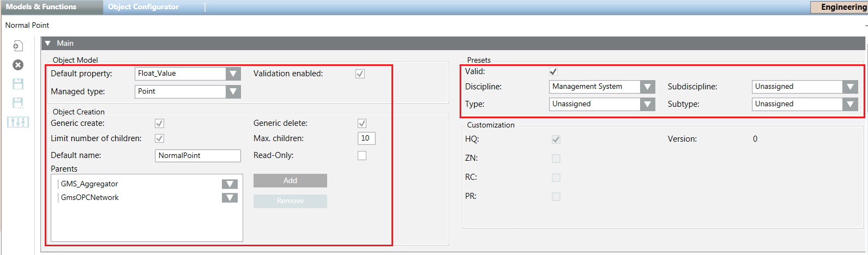The image size is (868, 255).
Task: Click the Engineering button
Action: click(842, 7)
